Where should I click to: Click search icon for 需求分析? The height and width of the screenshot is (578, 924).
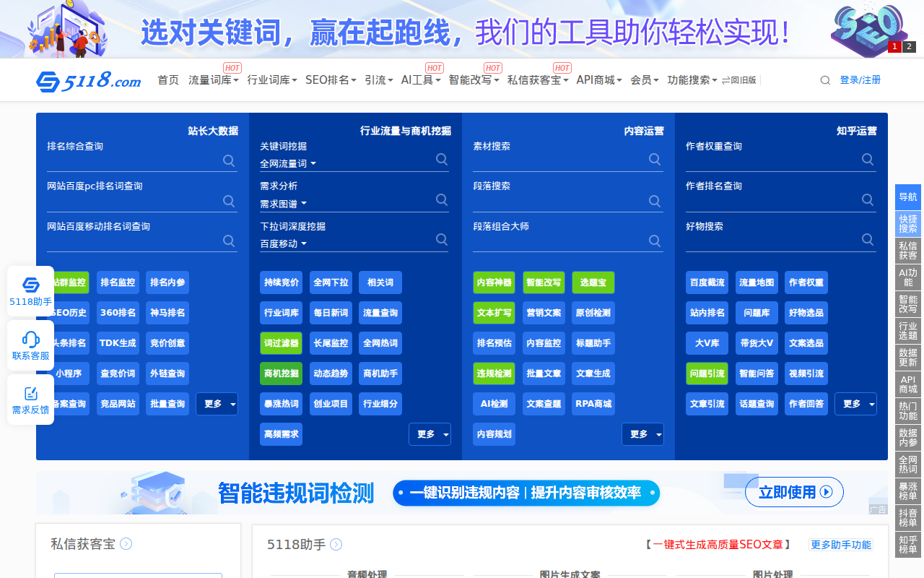tap(442, 199)
